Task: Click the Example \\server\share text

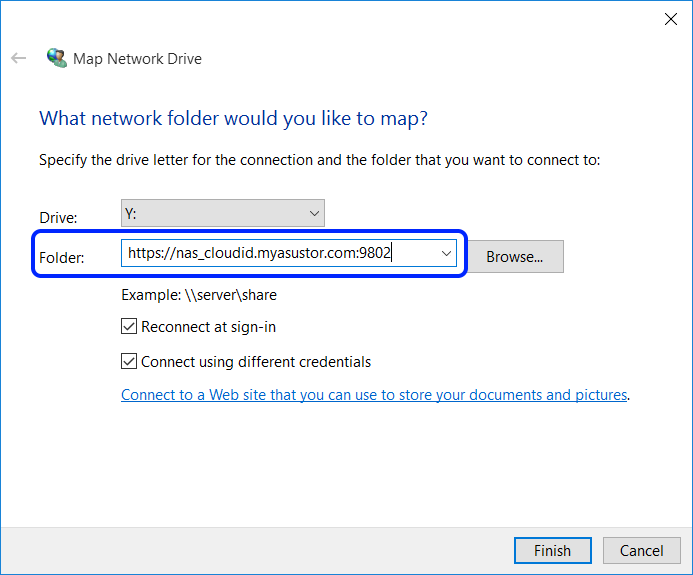Action: point(199,295)
